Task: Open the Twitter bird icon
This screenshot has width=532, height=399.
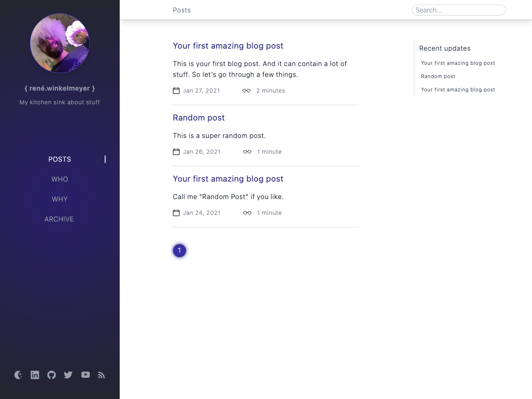Action: [x=68, y=375]
